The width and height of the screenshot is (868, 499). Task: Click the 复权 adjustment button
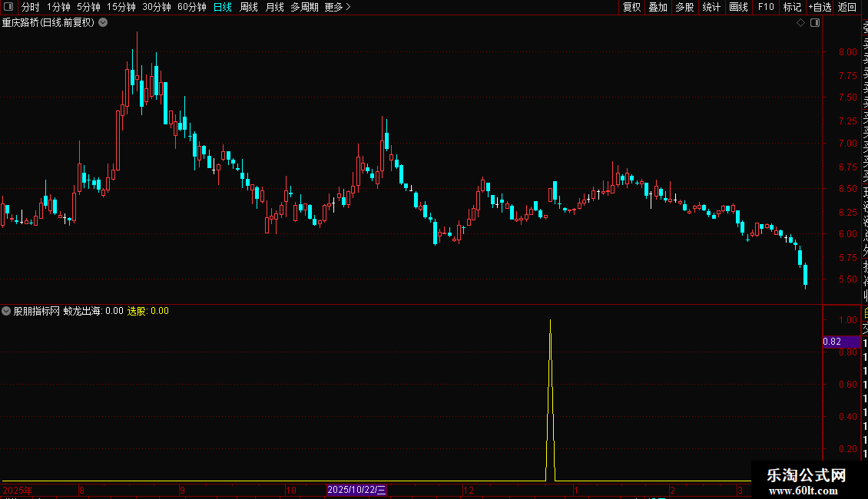coord(631,7)
